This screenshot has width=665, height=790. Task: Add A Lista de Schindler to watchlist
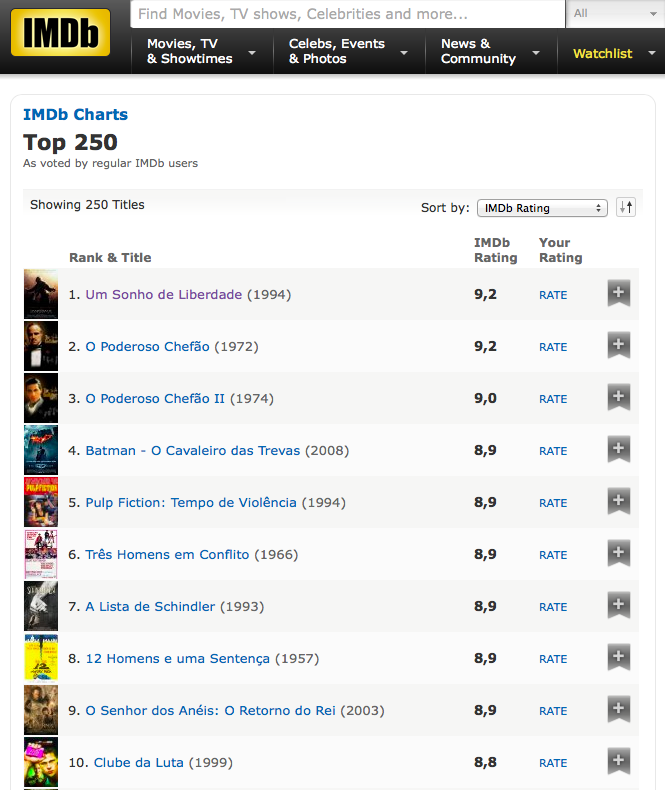(619, 606)
